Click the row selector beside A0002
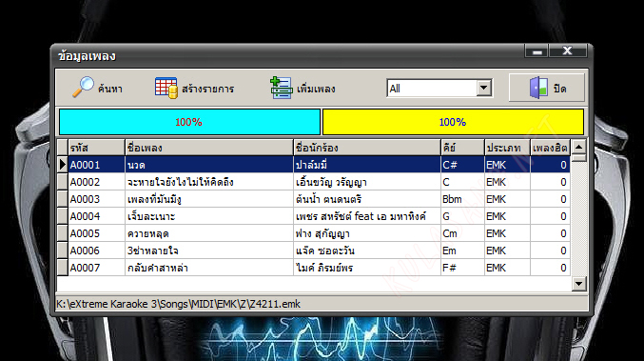644x361 pixels. tap(63, 182)
